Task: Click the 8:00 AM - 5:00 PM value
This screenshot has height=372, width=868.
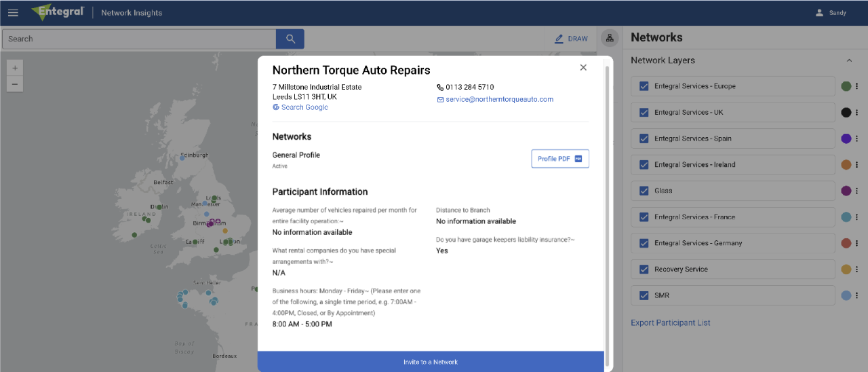Action: 302,324
